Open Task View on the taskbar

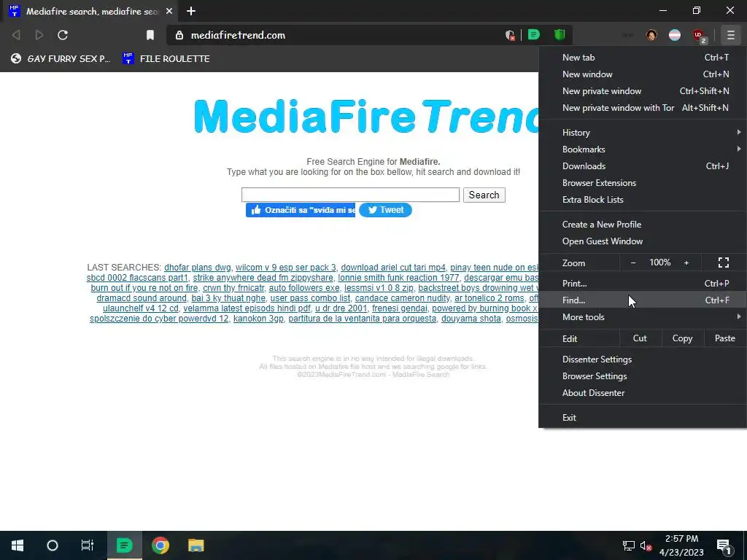point(88,545)
